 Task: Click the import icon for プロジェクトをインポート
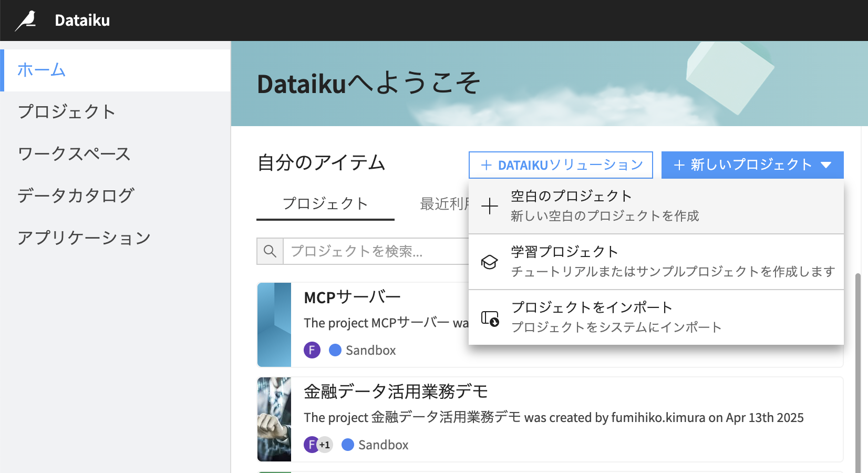pos(490,318)
